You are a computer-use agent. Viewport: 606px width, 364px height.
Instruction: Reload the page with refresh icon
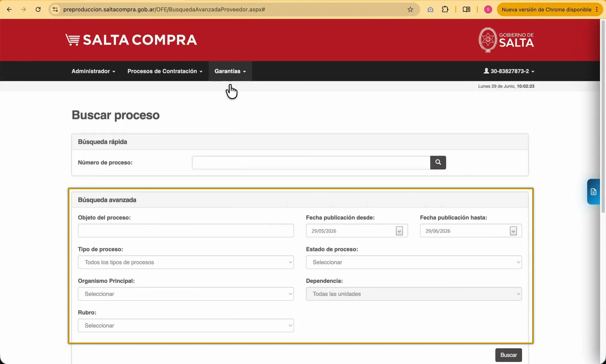38,9
